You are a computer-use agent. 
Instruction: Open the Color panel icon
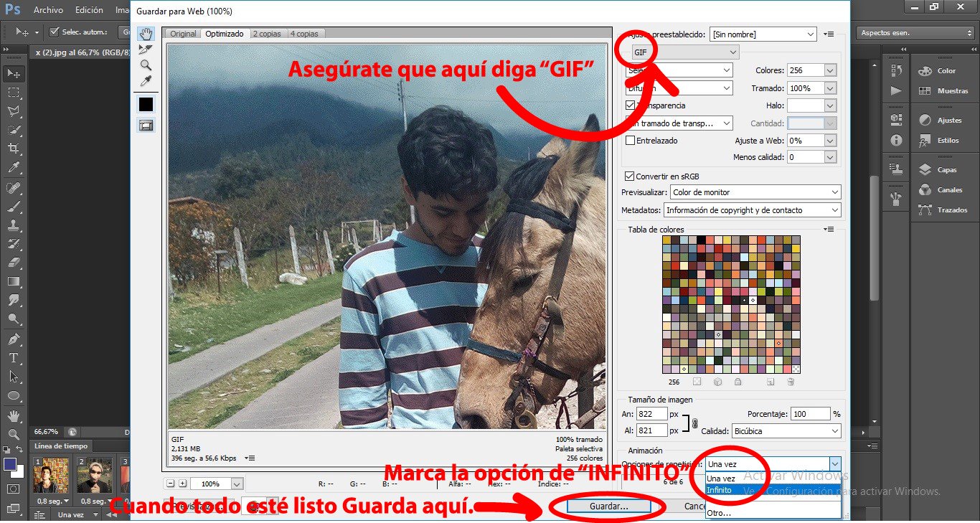[925, 70]
